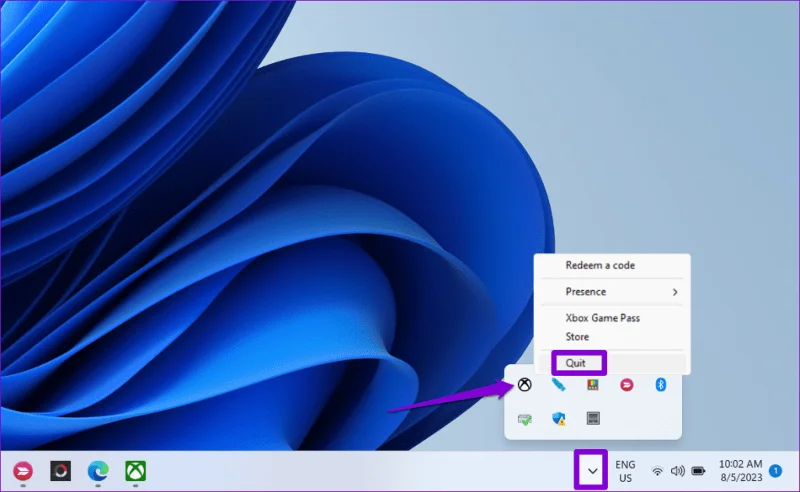The height and width of the screenshot is (492, 800).
Task: Open the dark square circular-logo taskbar app
Action: point(60,471)
